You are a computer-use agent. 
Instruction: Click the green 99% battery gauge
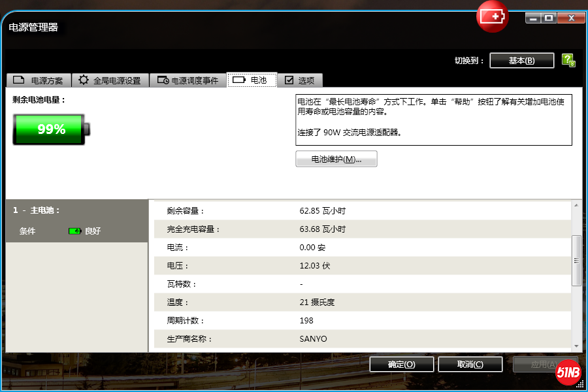(x=51, y=129)
